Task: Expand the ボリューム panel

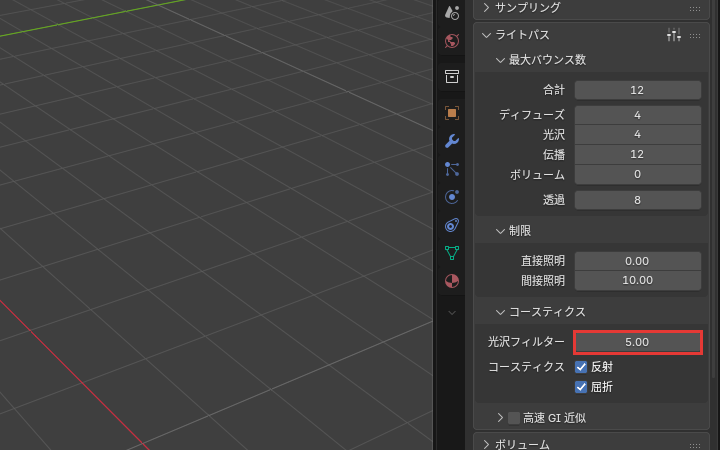Action: coord(486,444)
